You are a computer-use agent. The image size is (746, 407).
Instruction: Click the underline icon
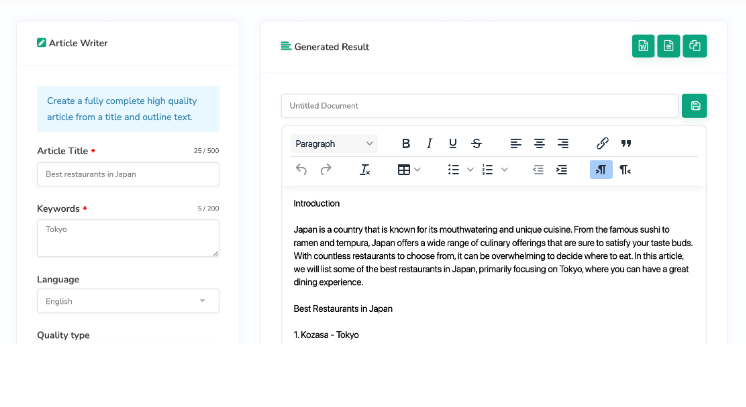pyautogui.click(x=452, y=143)
